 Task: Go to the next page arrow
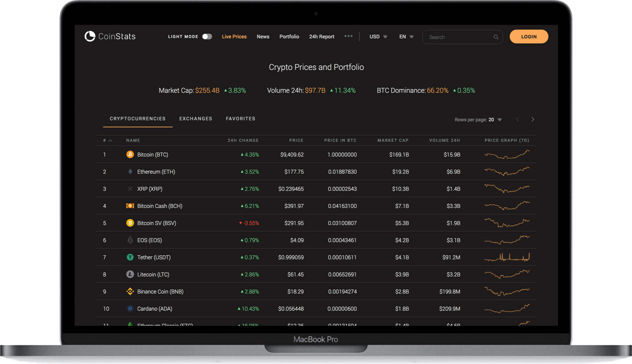(x=532, y=119)
